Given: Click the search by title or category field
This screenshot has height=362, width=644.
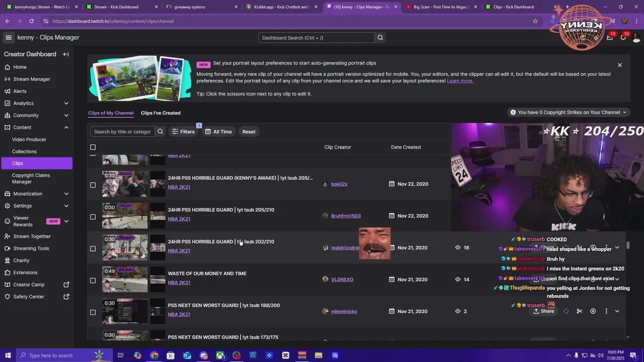Looking at the screenshot, I should click(x=122, y=132).
